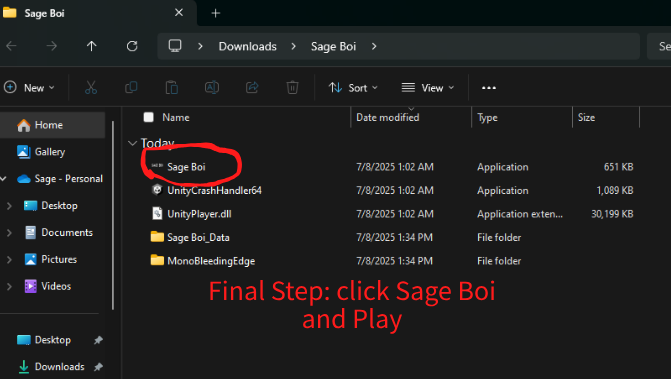Open Desktop under Sage - Personal
Image resolution: width=671 pixels, height=379 pixels.
click(59, 206)
